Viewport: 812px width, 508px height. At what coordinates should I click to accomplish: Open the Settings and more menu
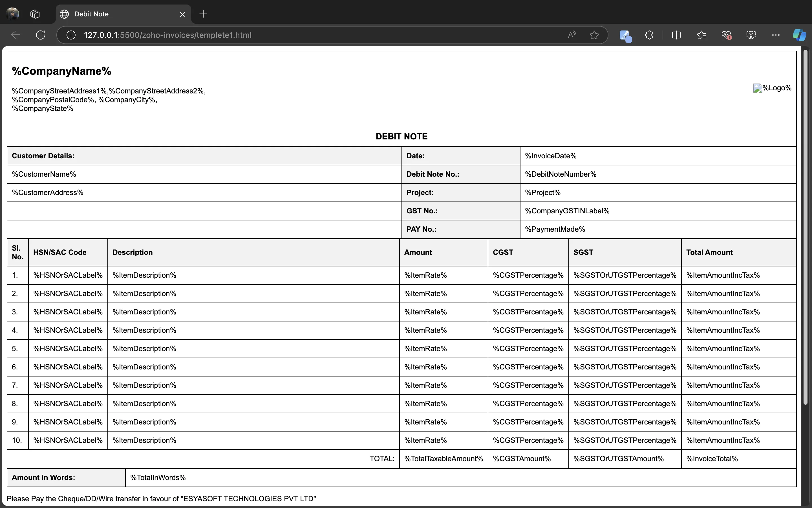pyautogui.click(x=776, y=35)
